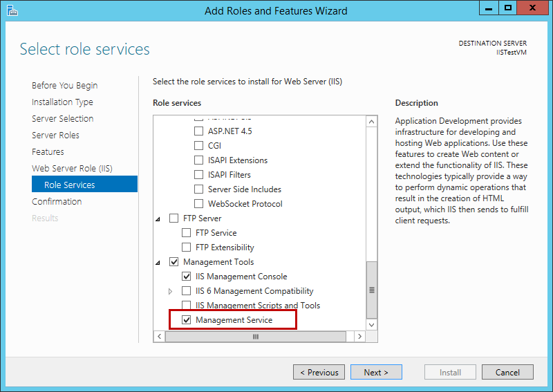Open the Confirmation step in sidebar
The image size is (553, 392).
pos(57,202)
